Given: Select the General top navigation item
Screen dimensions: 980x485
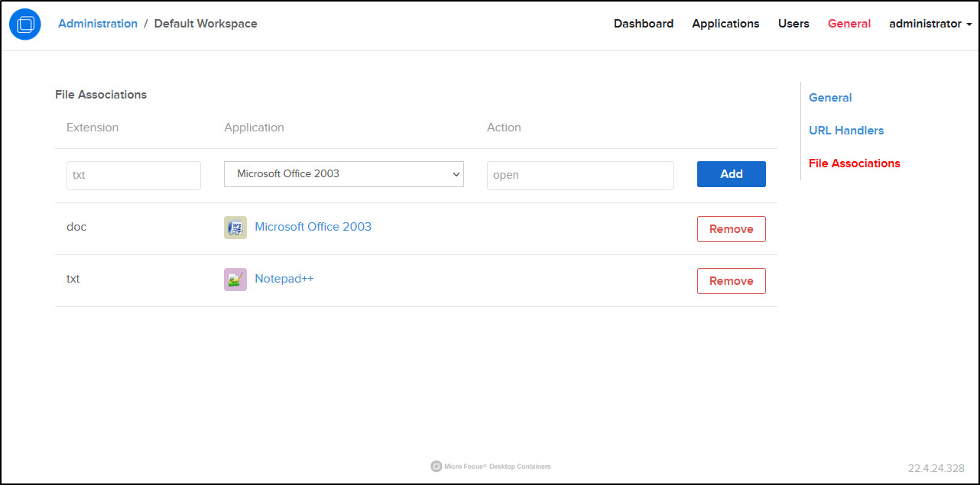Looking at the screenshot, I should (x=849, y=24).
